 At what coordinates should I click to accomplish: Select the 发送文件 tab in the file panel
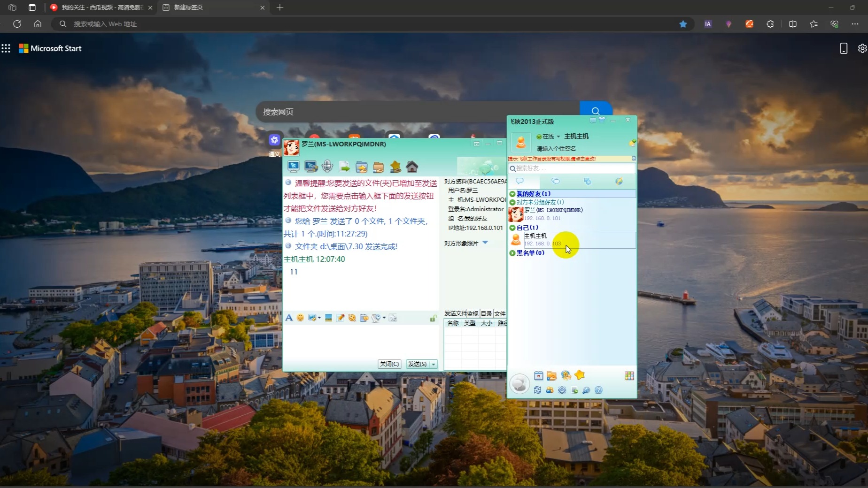click(x=455, y=313)
